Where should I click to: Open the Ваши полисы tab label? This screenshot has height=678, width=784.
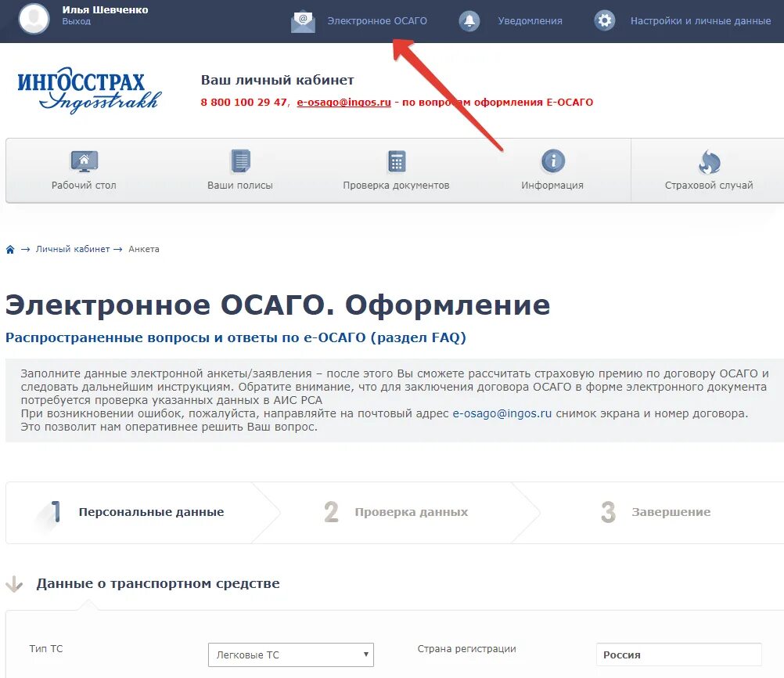(x=240, y=185)
